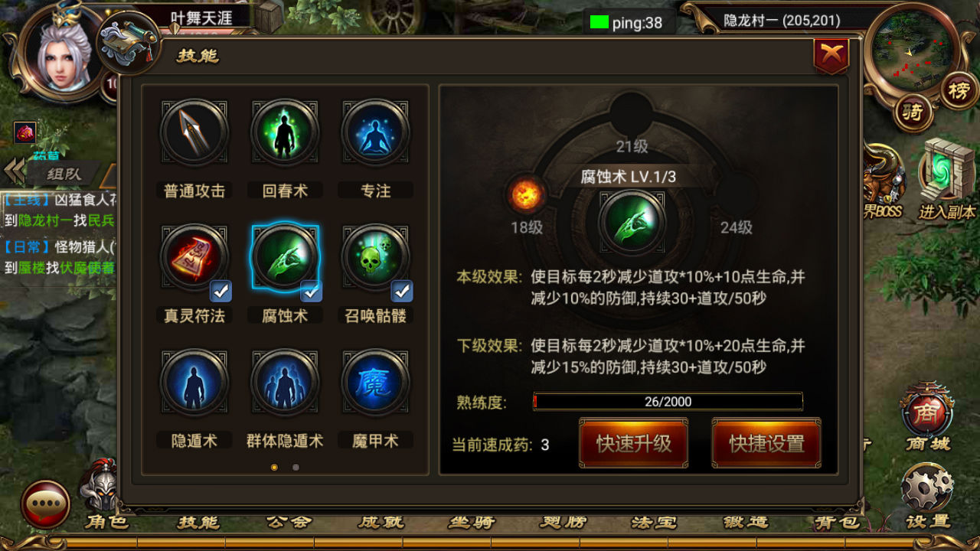Choose the 魔甲术 skill icon

point(375,383)
